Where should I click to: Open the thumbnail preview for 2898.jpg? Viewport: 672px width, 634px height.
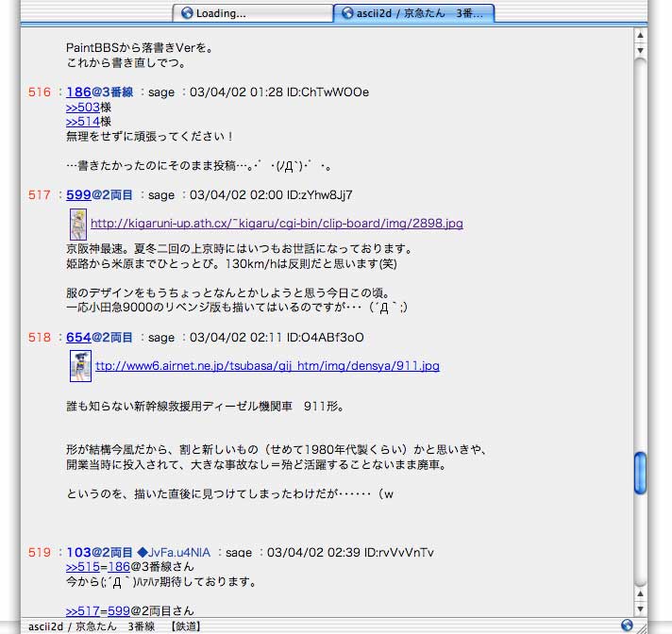coord(78,224)
